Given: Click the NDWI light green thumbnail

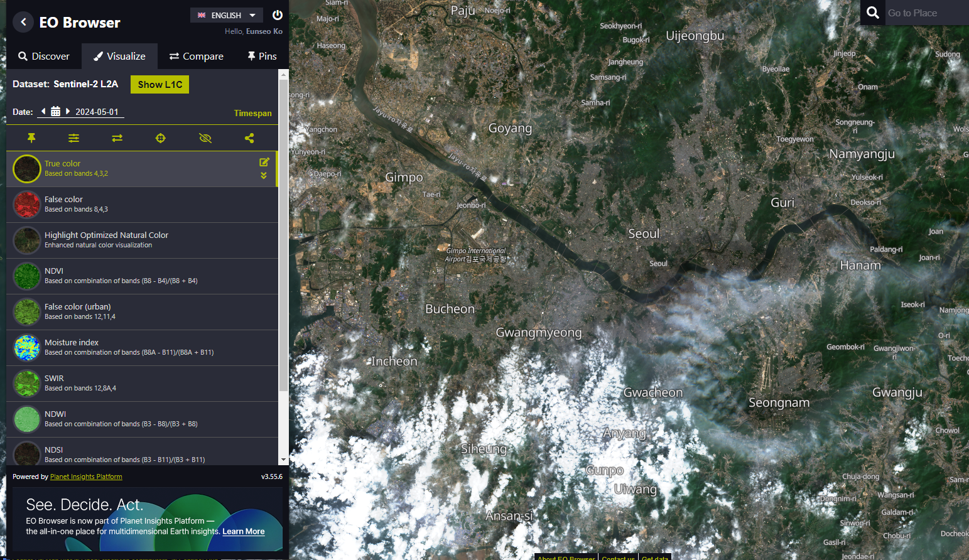Looking at the screenshot, I should pyautogui.click(x=27, y=419).
